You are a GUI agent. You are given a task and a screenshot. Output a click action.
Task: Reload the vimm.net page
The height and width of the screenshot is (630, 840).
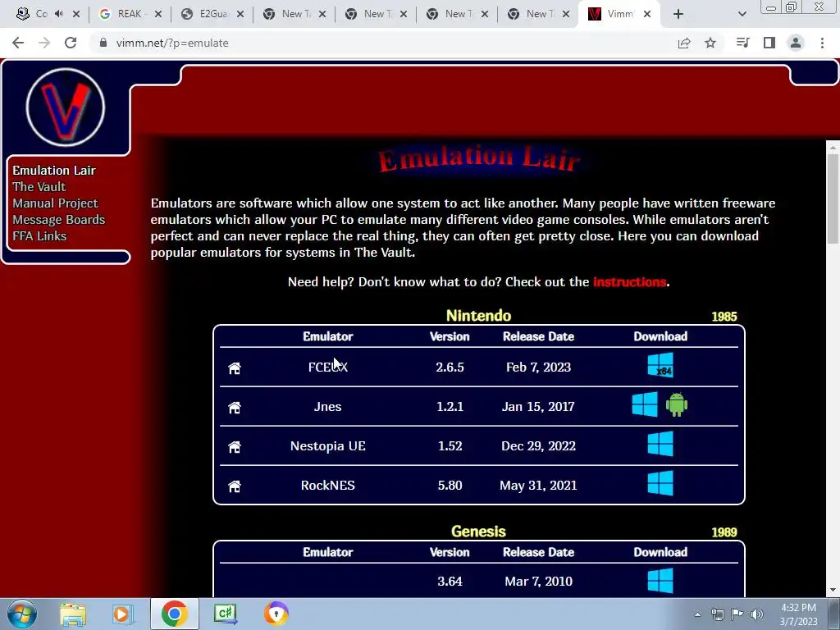[71, 43]
